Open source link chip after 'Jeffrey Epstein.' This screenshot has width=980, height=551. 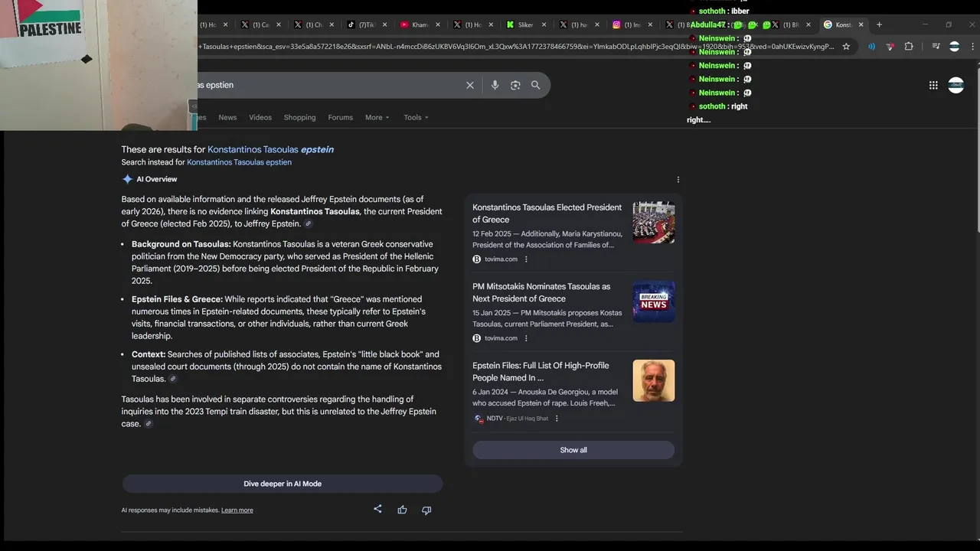309,224
